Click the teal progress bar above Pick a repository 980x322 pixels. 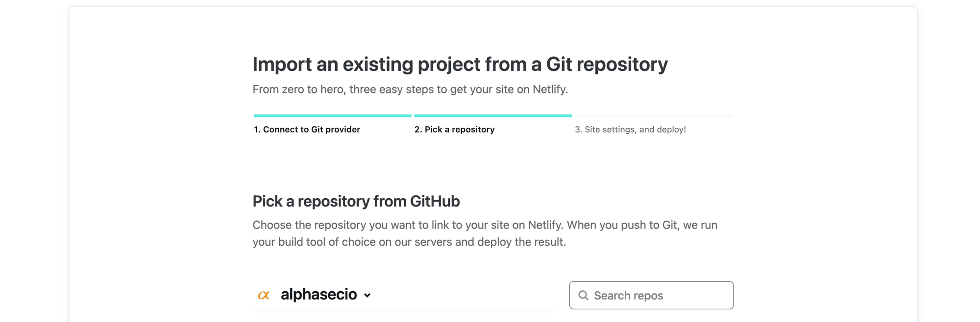[x=493, y=116]
